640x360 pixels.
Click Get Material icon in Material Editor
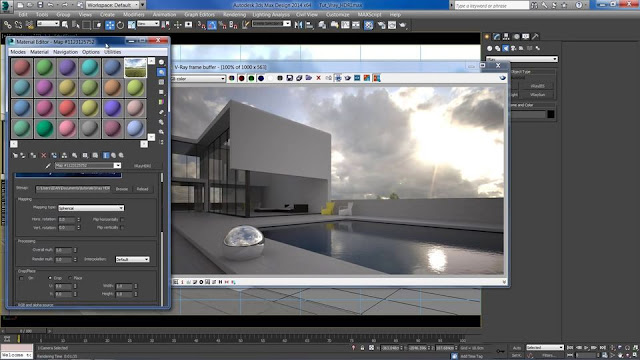click(15, 156)
